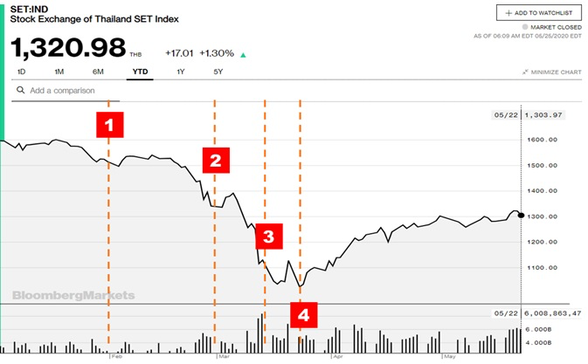The height and width of the screenshot is (364, 588).
Task: Select the YTD time range tab
Action: 141,72
